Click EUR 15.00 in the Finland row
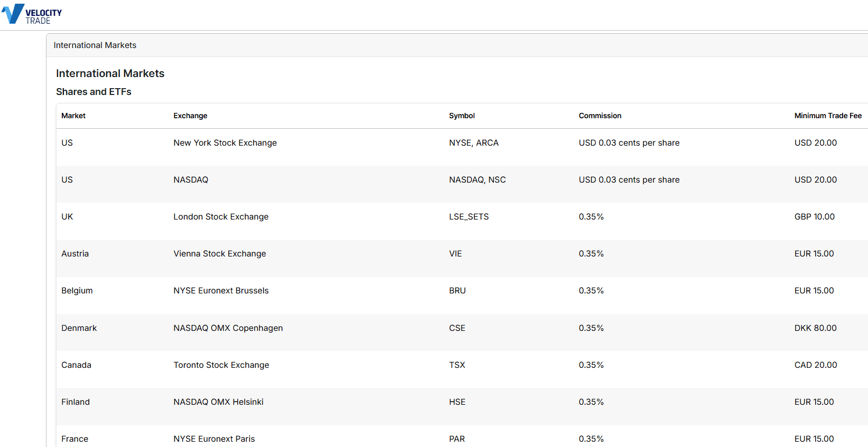This screenshot has height=447, width=868. (814, 402)
